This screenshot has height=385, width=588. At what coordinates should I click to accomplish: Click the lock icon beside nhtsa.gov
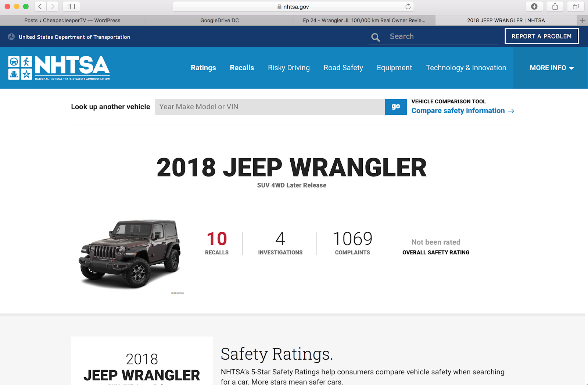point(279,7)
